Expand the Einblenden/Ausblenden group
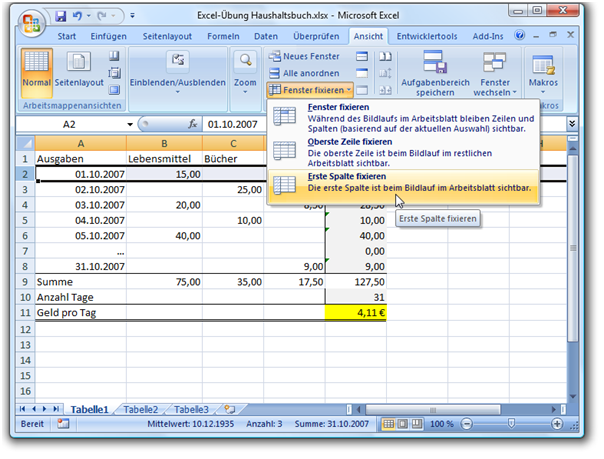Image resolution: width=604 pixels, height=459 pixels. click(178, 73)
